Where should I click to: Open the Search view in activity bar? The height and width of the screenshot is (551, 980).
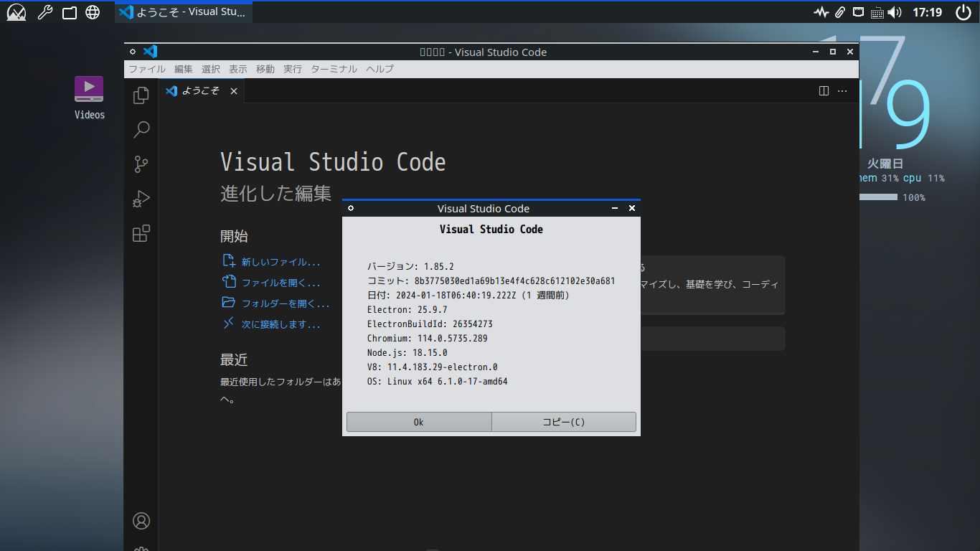141,130
